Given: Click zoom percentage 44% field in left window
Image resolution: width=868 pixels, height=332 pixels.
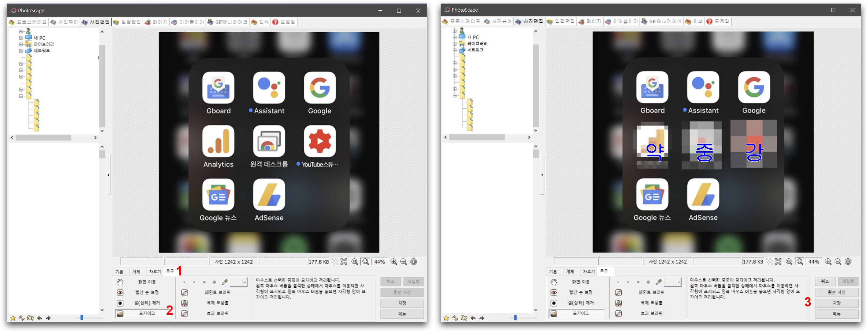Looking at the screenshot, I should 380,262.
